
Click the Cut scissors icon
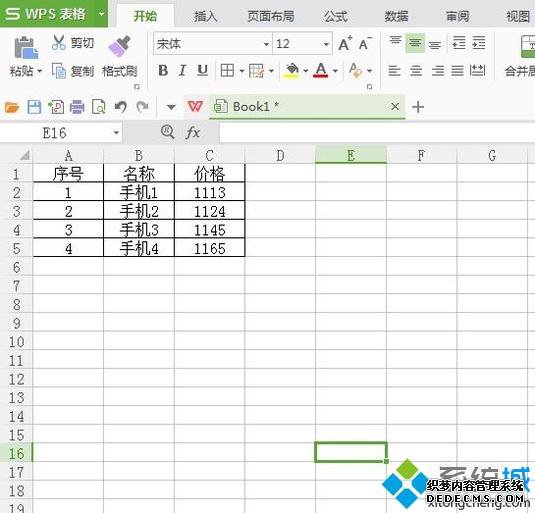click(x=59, y=43)
